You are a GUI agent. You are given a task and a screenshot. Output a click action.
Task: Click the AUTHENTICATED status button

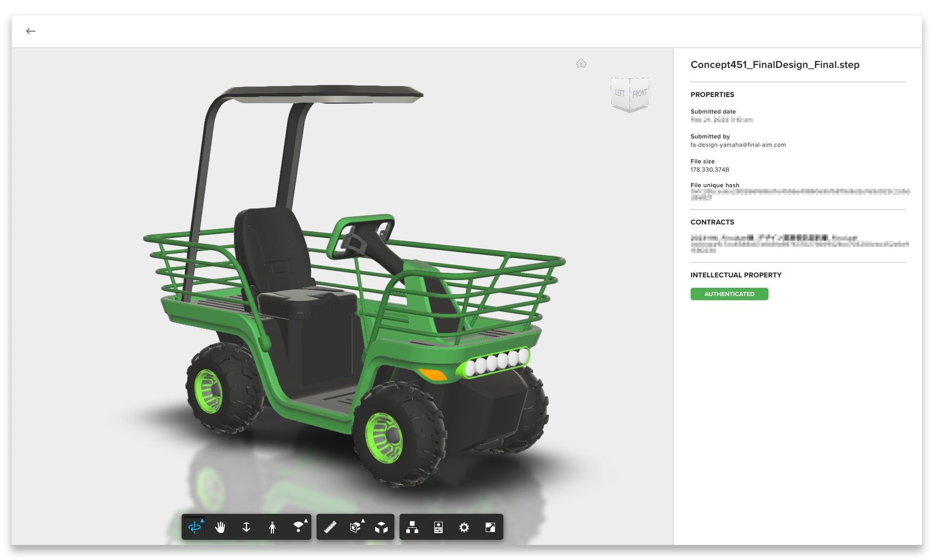pos(729,294)
